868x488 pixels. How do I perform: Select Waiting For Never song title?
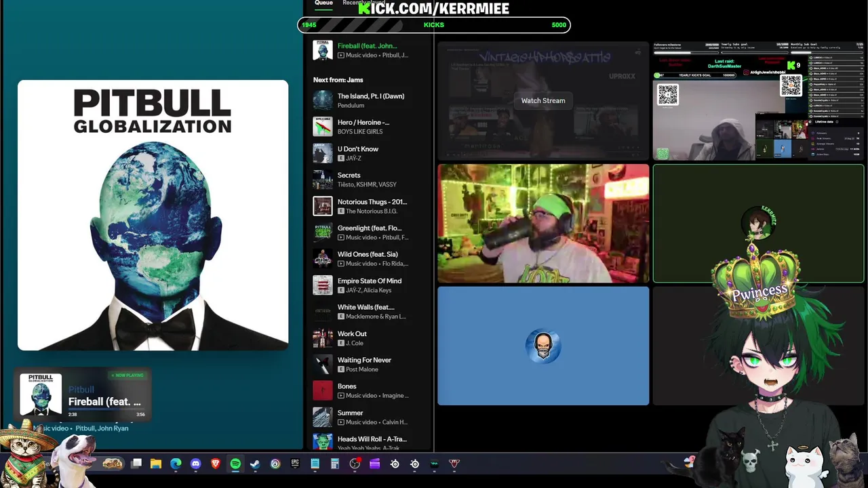[x=364, y=360]
